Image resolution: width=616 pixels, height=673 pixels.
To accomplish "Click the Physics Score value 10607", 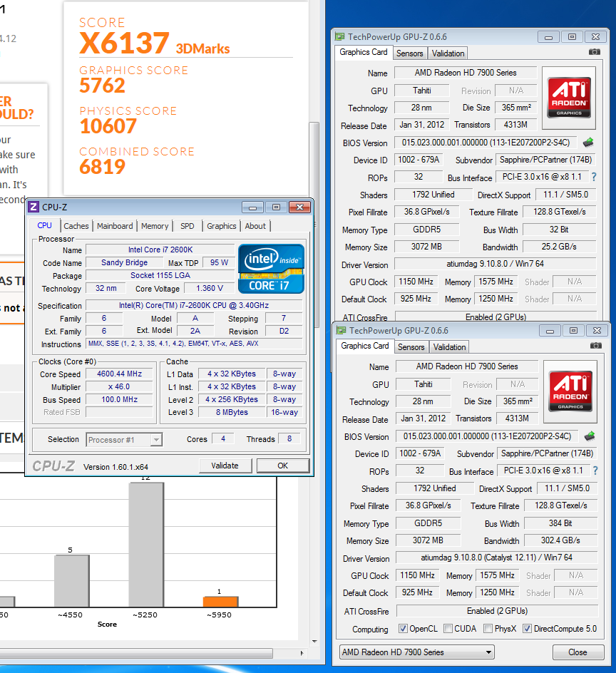I will (x=108, y=126).
